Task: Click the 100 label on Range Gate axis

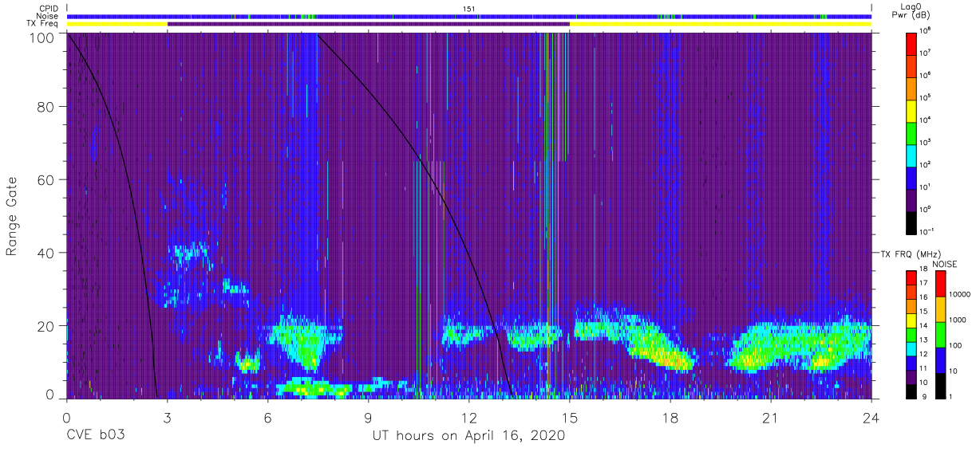Action: pyautogui.click(x=42, y=37)
